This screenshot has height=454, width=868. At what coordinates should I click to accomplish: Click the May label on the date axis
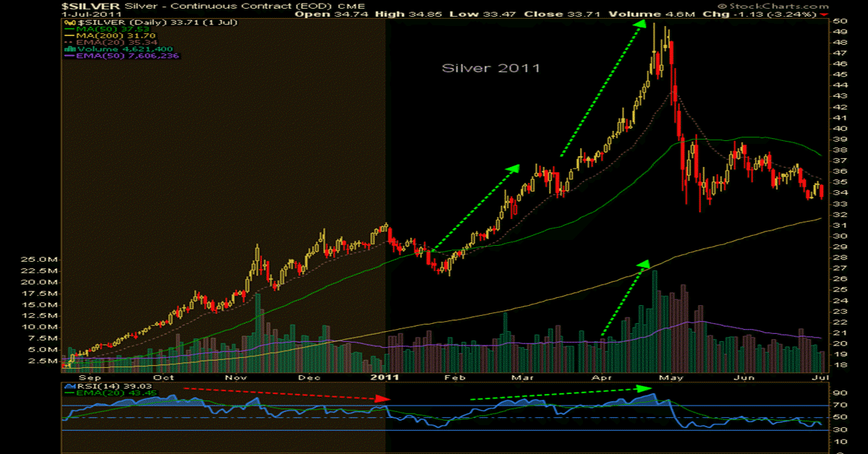(673, 377)
